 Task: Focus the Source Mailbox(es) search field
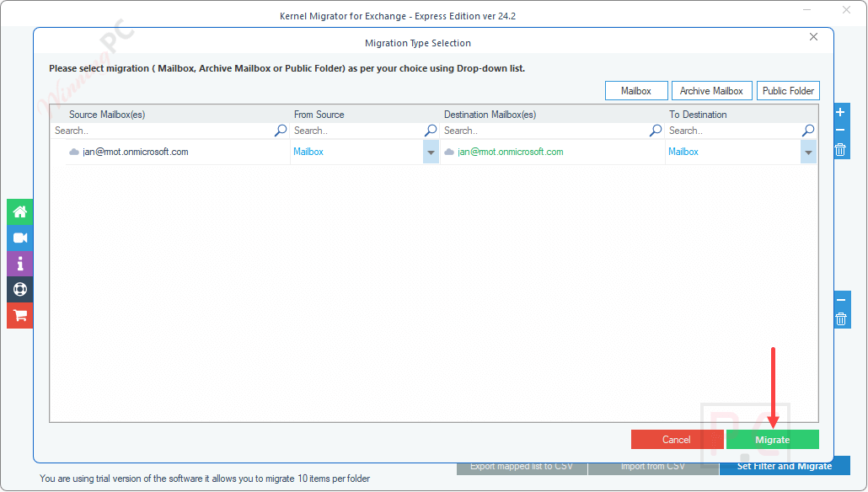point(170,131)
